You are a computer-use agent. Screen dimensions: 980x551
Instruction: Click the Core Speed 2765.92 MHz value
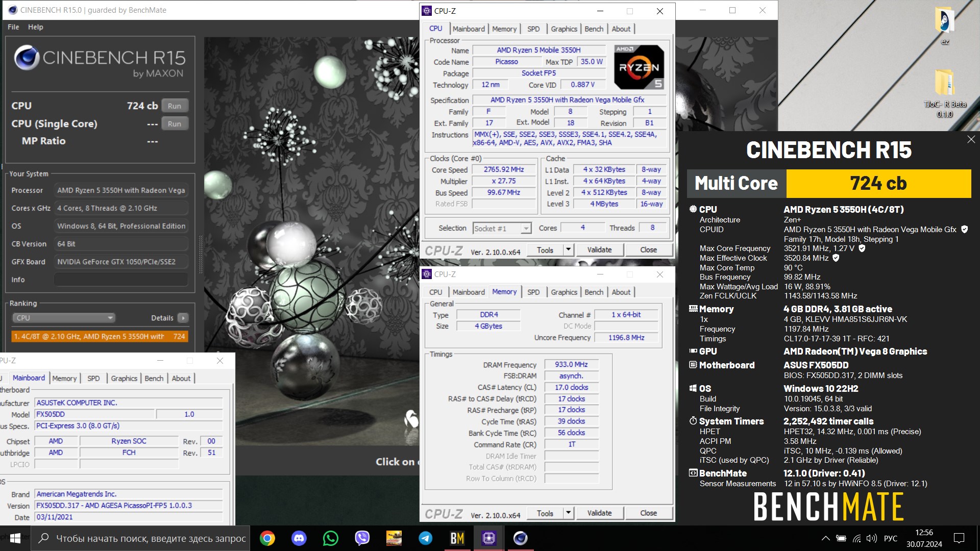tap(504, 169)
